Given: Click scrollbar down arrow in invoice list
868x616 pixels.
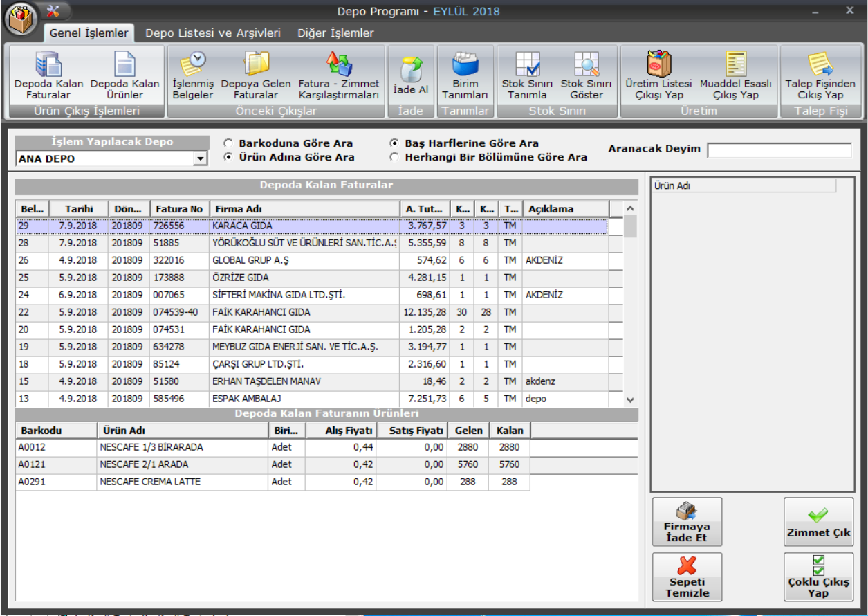Looking at the screenshot, I should click(629, 400).
